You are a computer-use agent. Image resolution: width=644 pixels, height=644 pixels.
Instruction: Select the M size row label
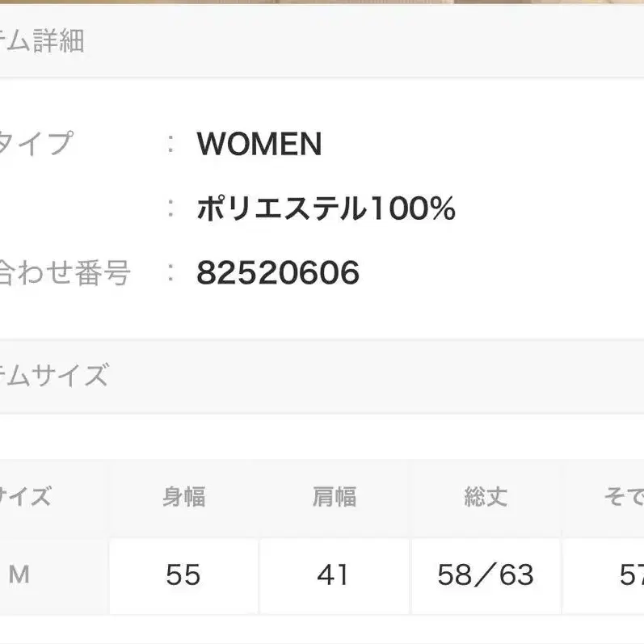(19, 575)
